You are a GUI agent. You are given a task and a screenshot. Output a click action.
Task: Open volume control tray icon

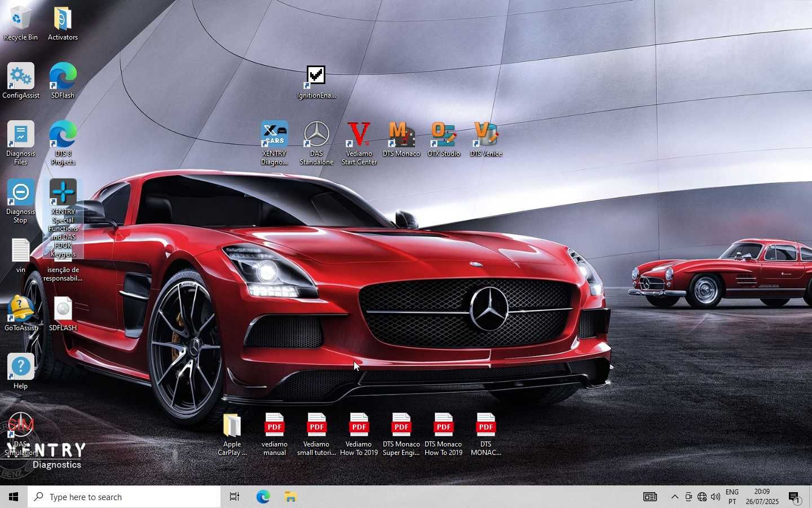[x=716, y=497]
